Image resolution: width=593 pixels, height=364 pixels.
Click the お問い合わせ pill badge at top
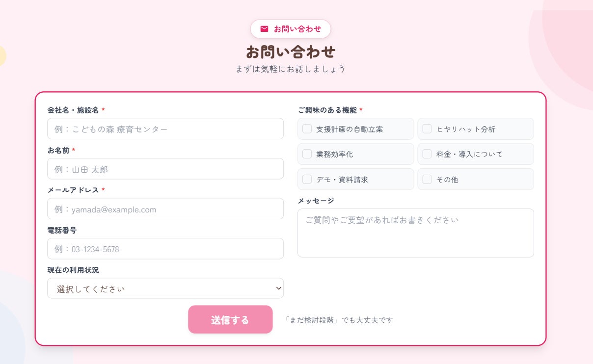point(291,29)
